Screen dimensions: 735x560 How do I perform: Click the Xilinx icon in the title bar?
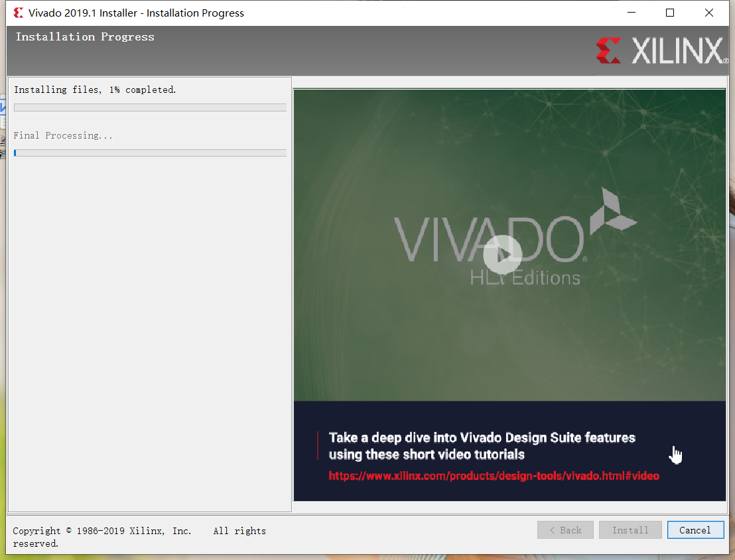tap(19, 13)
